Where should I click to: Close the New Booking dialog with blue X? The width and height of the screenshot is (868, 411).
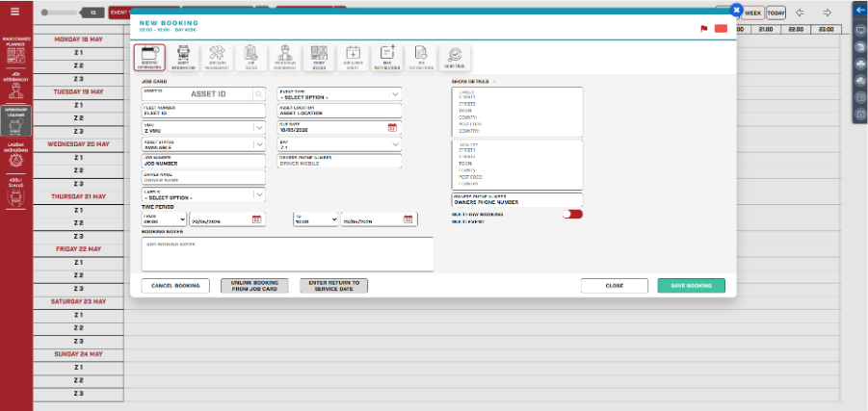pos(736,10)
